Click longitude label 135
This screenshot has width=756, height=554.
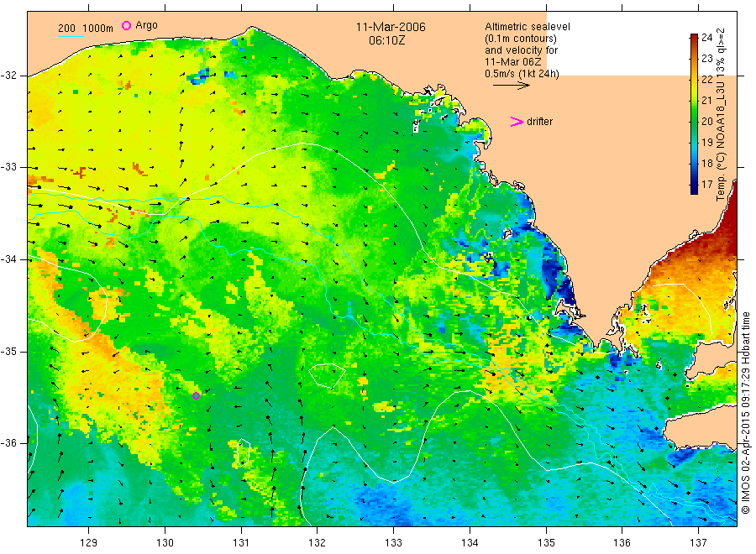tap(546, 543)
